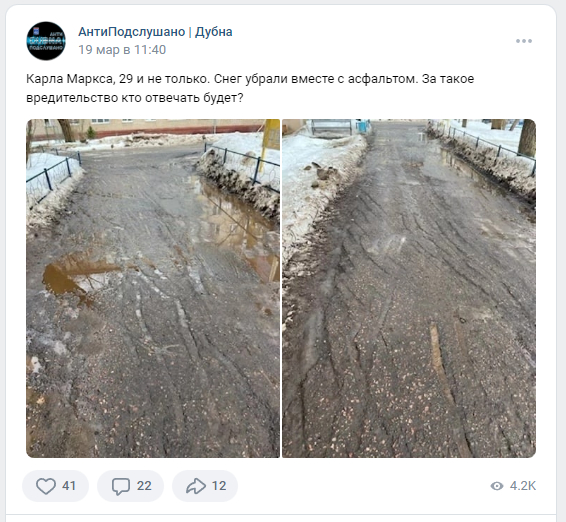Click the comment count 22
Image resolution: width=566 pixels, height=522 pixels.
[144, 486]
